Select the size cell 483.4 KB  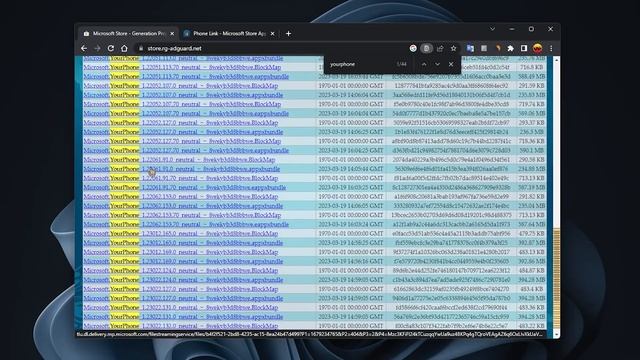click(531, 289)
